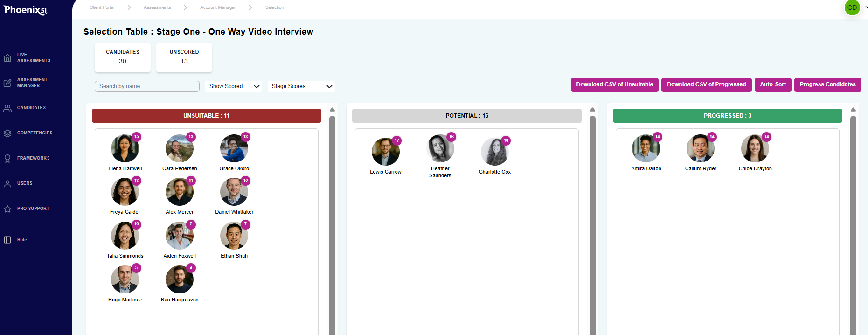This screenshot has width=868, height=335.
Task: Click Alex Mercer's candidate photo
Action: (180, 192)
